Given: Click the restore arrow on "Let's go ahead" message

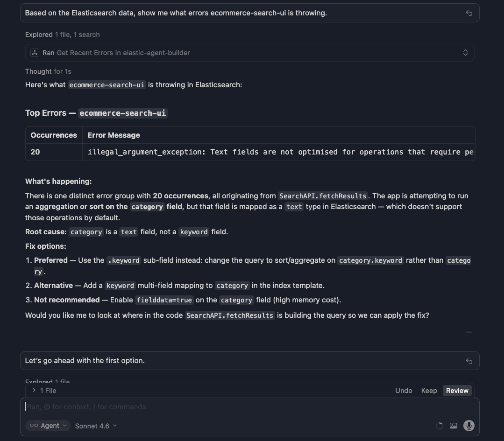Looking at the screenshot, I should click(469, 361).
